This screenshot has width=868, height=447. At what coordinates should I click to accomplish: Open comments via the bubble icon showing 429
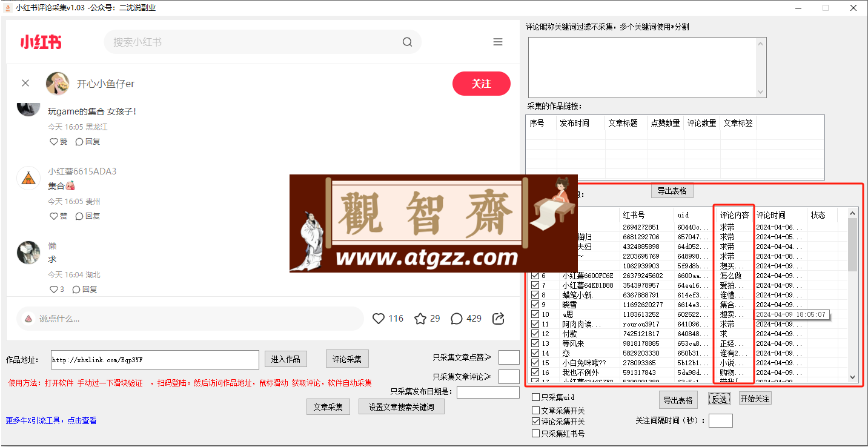click(457, 319)
